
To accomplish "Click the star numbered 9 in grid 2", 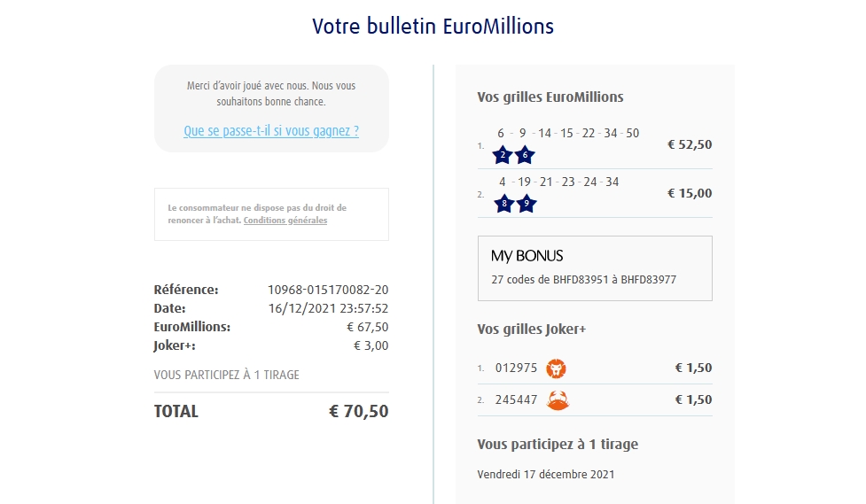I will (x=526, y=204).
